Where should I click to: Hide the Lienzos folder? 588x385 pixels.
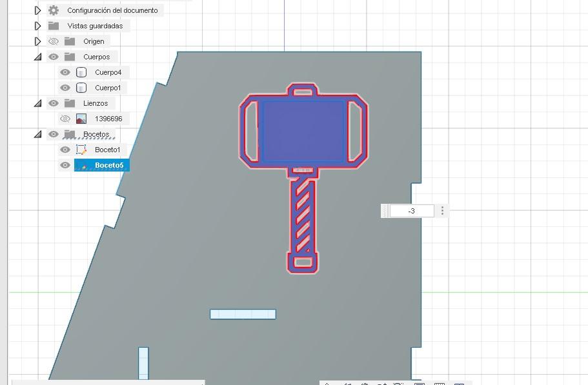54,103
